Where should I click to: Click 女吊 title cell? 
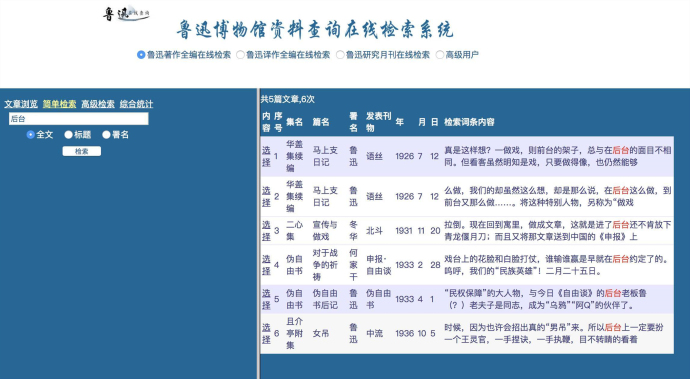click(321, 334)
